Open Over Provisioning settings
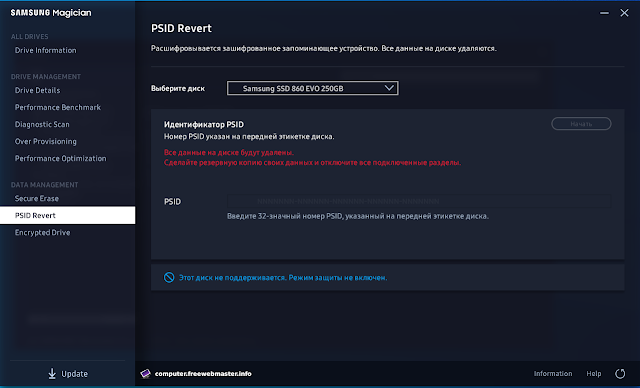The image size is (640, 388). 45,142
